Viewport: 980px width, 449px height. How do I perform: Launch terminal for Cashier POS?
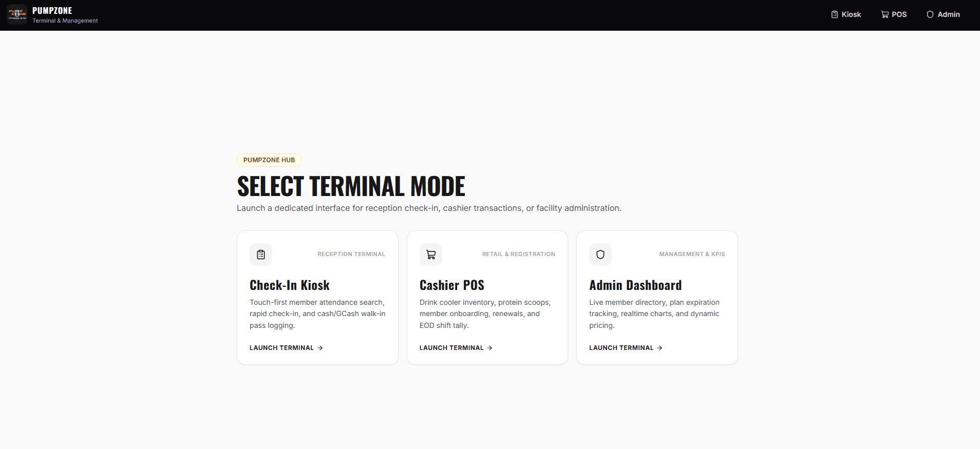(456, 348)
